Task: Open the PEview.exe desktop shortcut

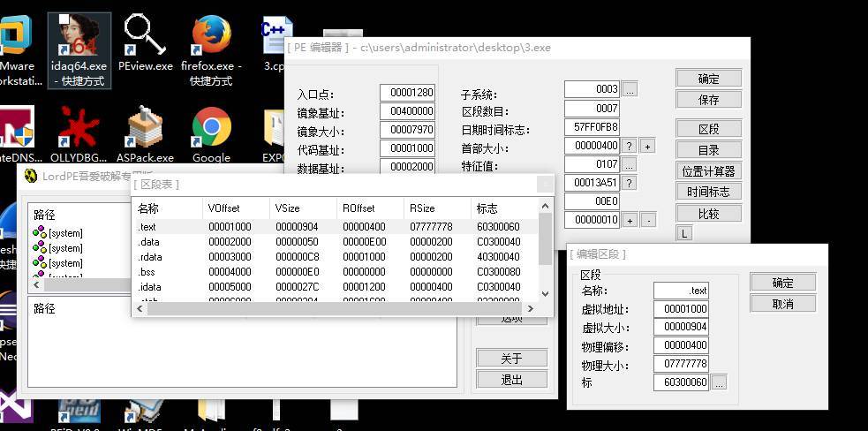Action: pyautogui.click(x=145, y=43)
